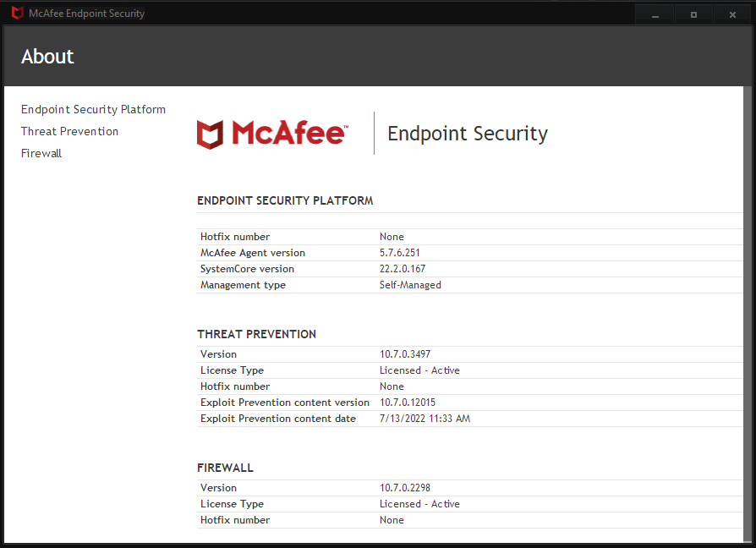756x548 pixels.
Task: Click the large red McAfee logo
Action: tap(272, 134)
